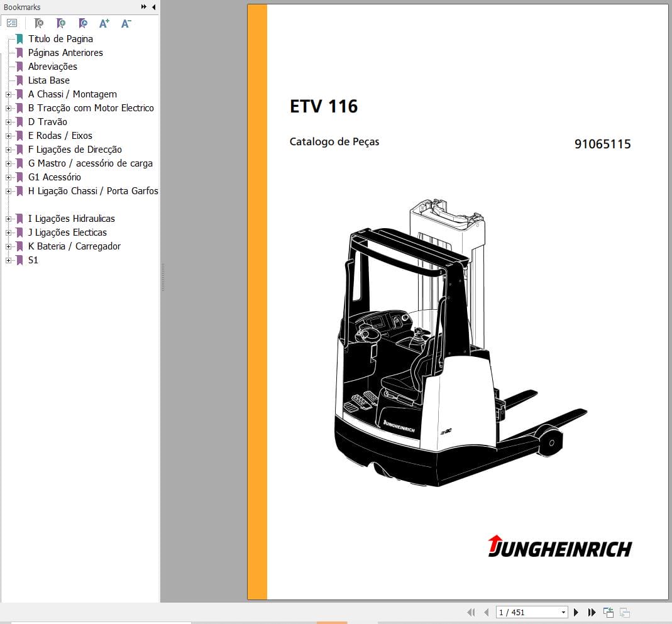
Task: Click the delete bookmark icon
Action: [x=38, y=23]
